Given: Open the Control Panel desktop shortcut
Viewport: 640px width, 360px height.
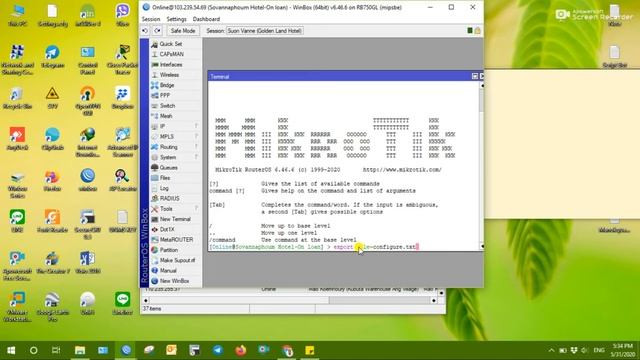Looking at the screenshot, I should (87, 60).
